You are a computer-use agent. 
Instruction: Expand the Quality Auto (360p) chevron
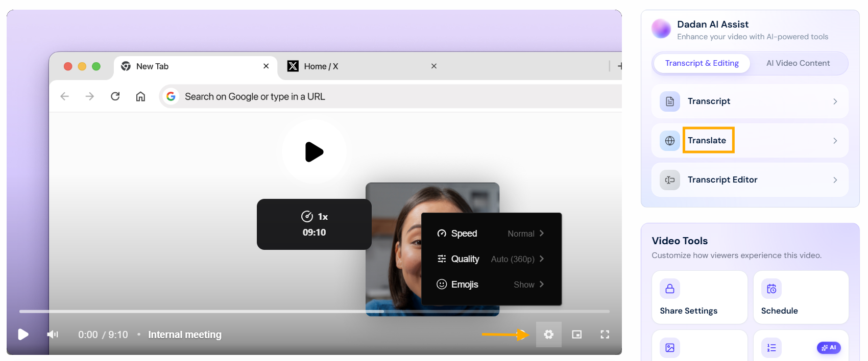(x=542, y=259)
